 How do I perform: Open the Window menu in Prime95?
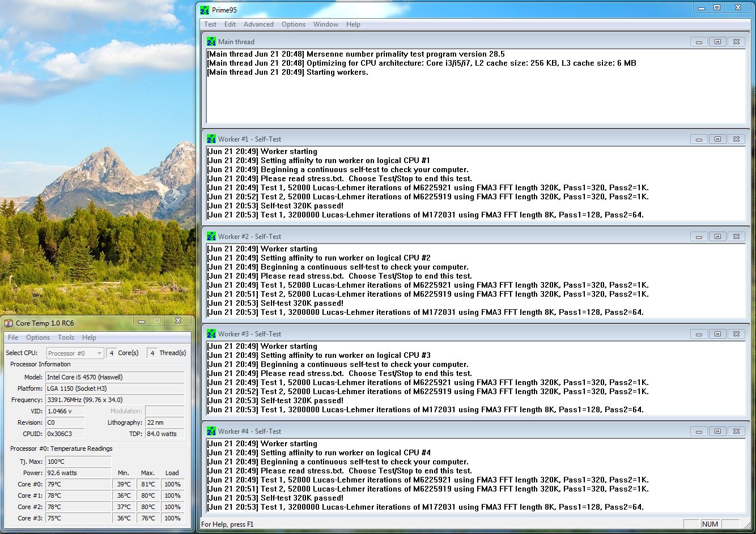[326, 24]
